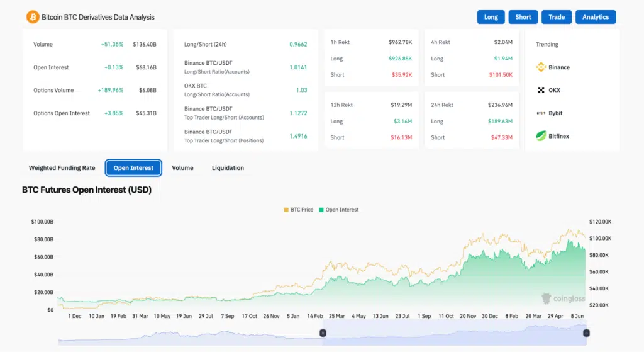The height and width of the screenshot is (352, 644).
Task: Click left handle of range slider
Action: coord(323,332)
